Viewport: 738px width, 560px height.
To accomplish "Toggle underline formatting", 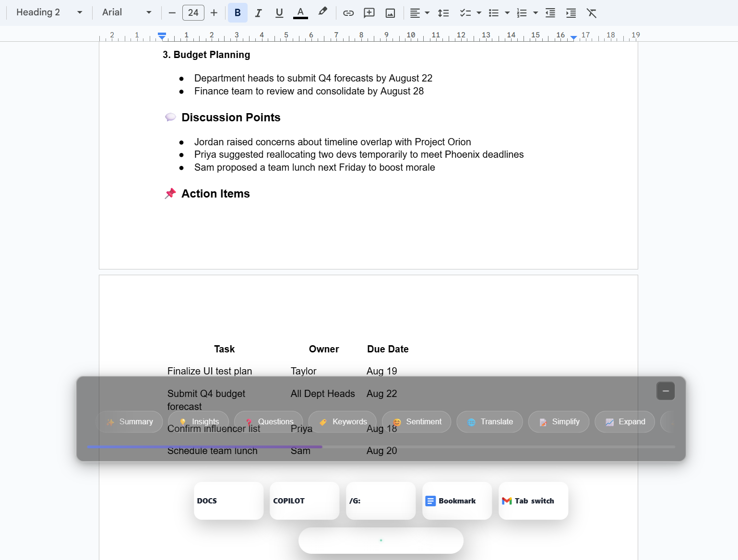I will click(279, 13).
